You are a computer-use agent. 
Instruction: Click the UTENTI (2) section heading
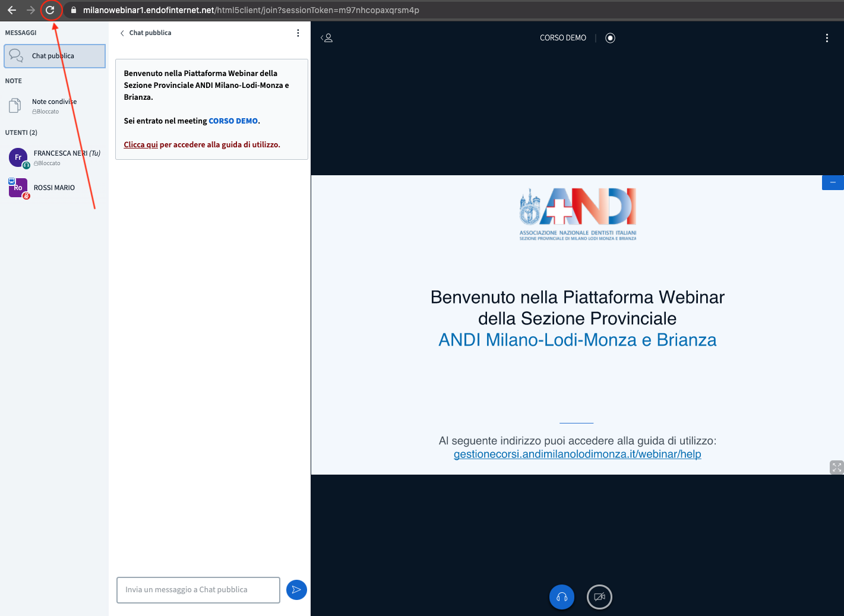click(x=21, y=133)
